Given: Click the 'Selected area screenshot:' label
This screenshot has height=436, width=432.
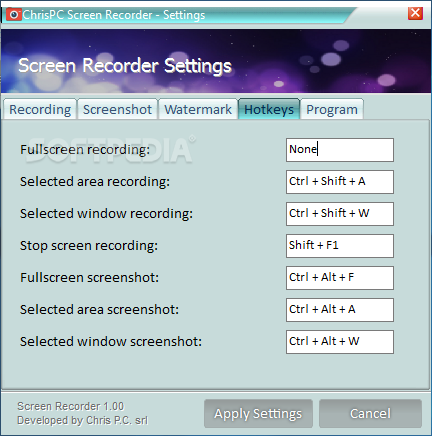Looking at the screenshot, I should (99, 310).
